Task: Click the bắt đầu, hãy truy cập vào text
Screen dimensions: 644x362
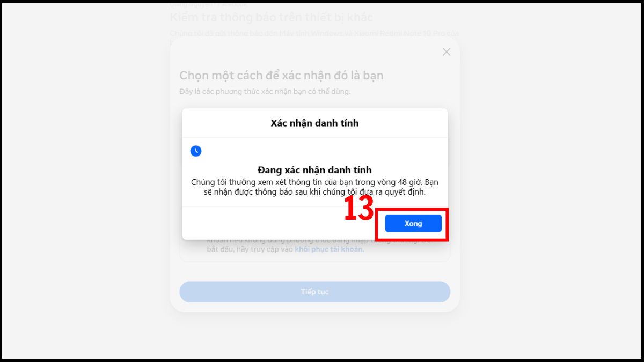Action: point(250,249)
